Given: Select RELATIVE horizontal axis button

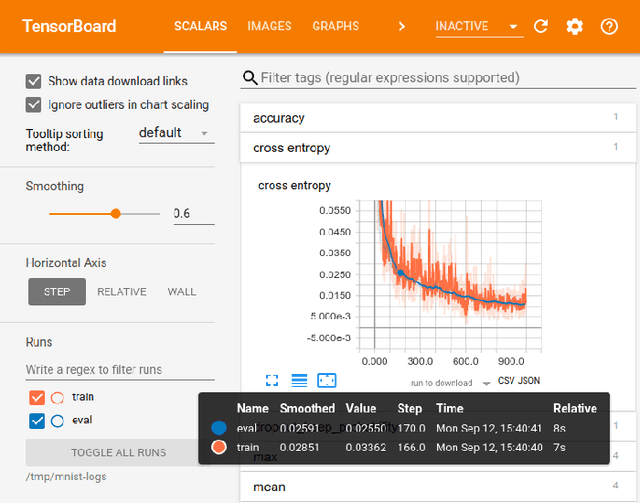Looking at the screenshot, I should [122, 292].
